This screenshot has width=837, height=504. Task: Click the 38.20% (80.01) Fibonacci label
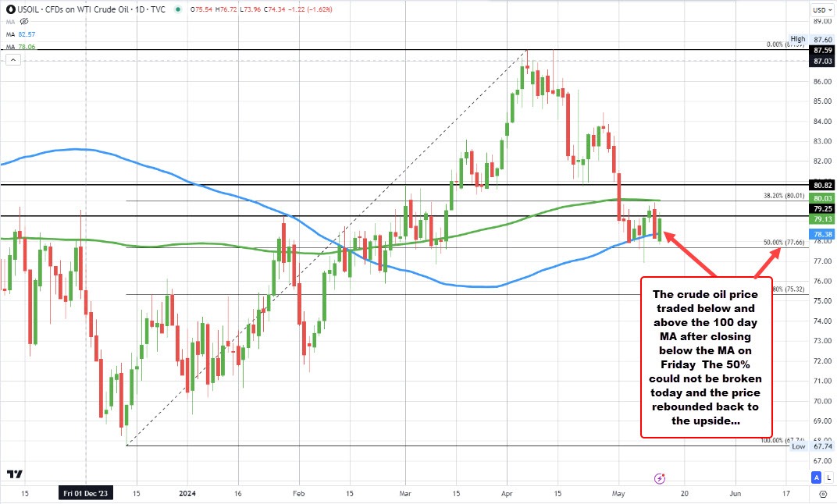pyautogui.click(x=784, y=196)
